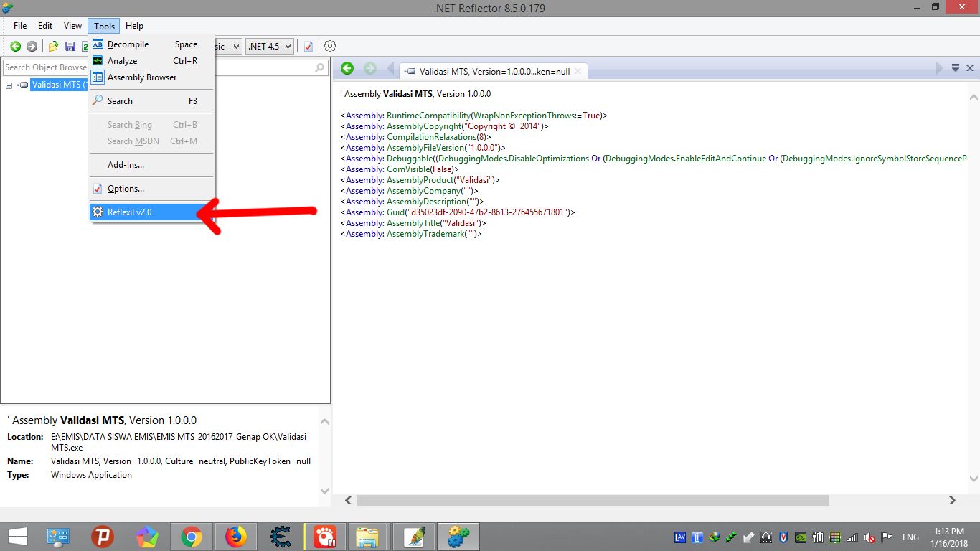Click Search MSDN in Tools menu
The height and width of the screenshot is (551, 980).
pyautogui.click(x=151, y=141)
